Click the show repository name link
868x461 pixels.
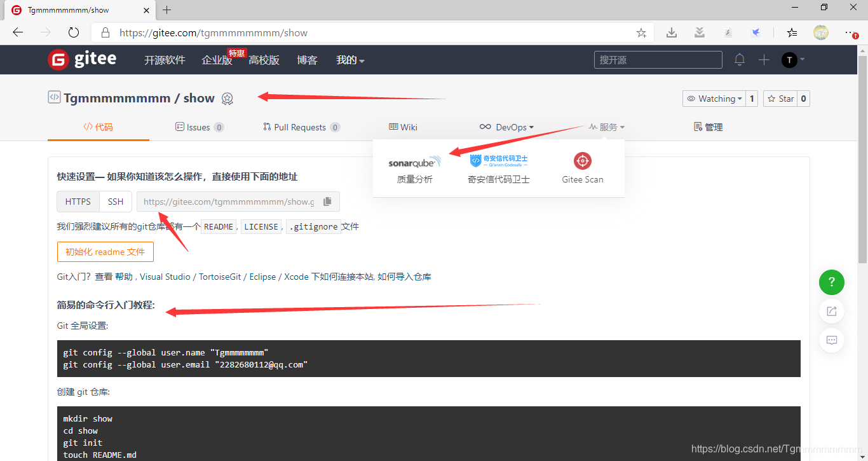tap(199, 98)
